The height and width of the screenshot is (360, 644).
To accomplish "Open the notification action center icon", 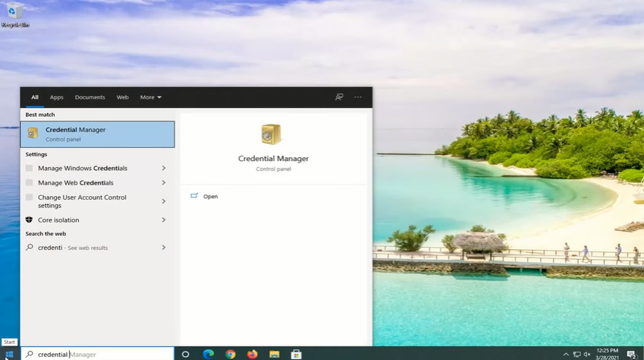I will (x=632, y=354).
